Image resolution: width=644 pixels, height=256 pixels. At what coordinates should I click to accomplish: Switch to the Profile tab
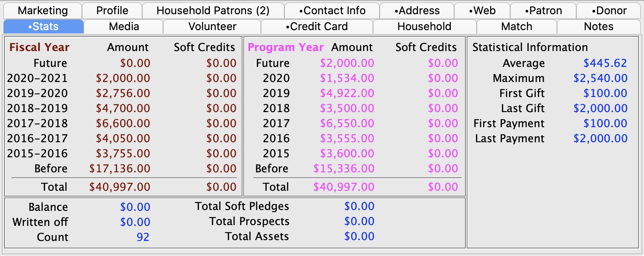[x=112, y=10]
